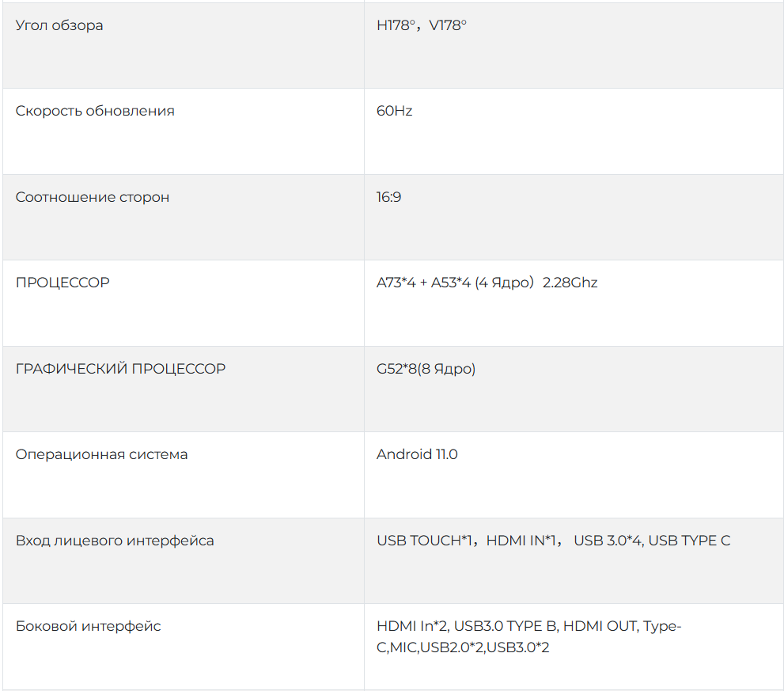Select the 'G52*8(8 Ядро)' GPU value
The image size is (784, 691).
point(426,369)
